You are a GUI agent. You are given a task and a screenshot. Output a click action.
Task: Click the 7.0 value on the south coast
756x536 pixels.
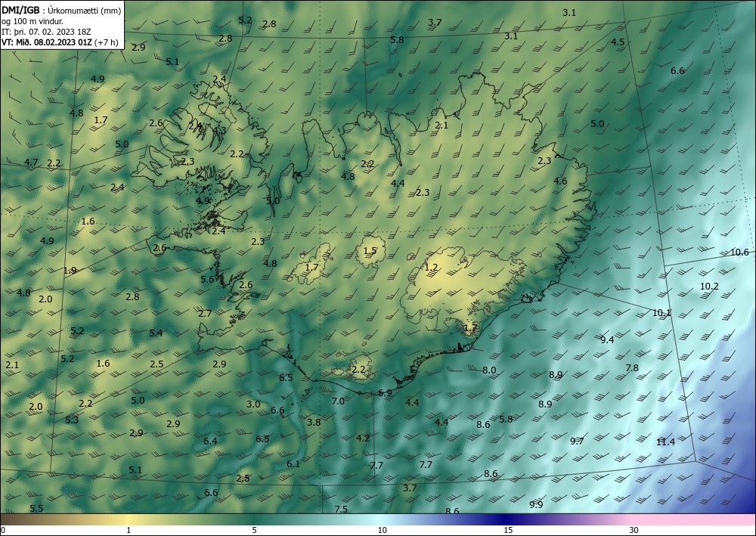coord(338,401)
